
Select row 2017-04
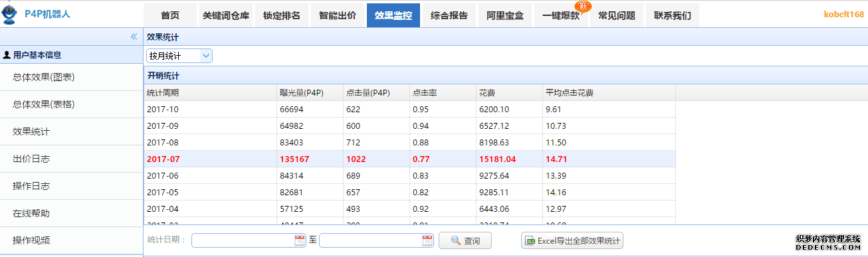tap(409, 209)
